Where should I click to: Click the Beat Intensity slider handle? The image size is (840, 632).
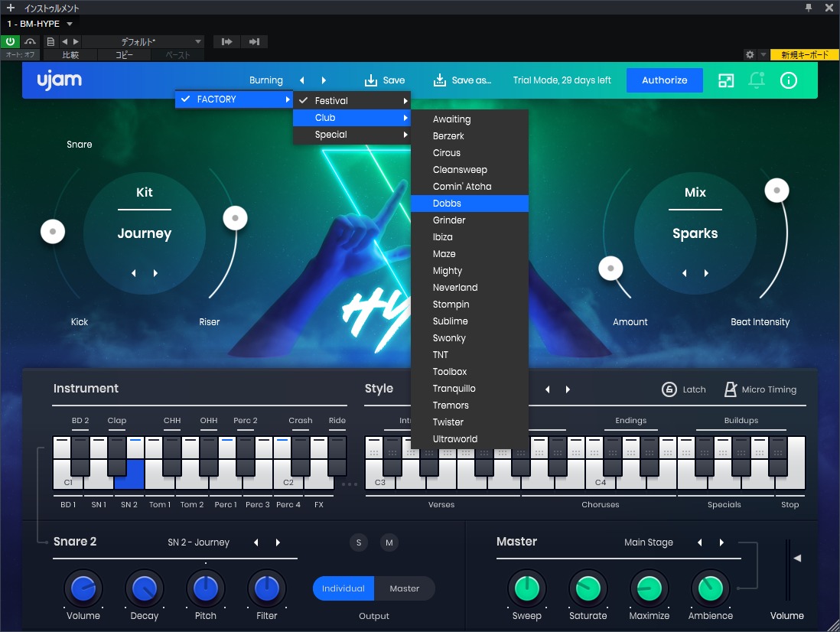click(x=777, y=190)
